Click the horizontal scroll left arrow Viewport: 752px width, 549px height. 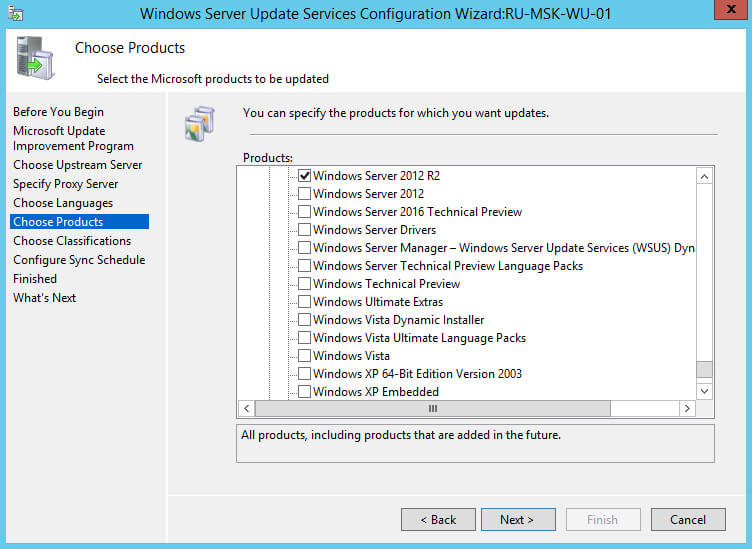[x=247, y=409]
